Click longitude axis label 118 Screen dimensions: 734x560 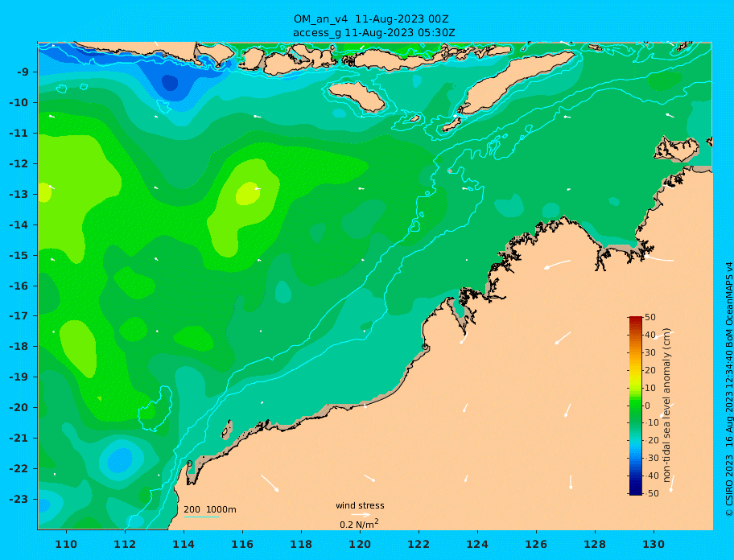pos(301,544)
